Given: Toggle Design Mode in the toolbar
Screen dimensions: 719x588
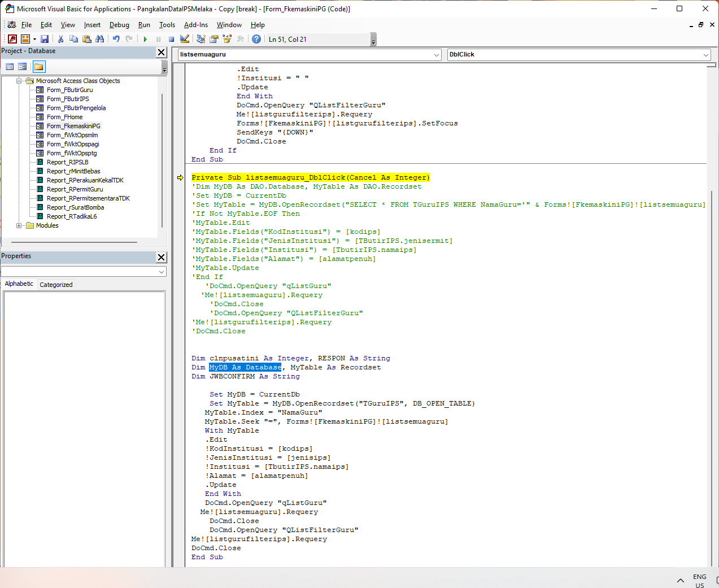Looking at the screenshot, I should 185,39.
